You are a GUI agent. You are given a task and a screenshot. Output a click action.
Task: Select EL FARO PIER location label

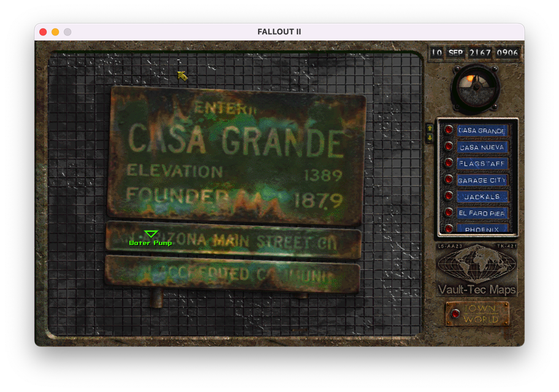(482, 213)
